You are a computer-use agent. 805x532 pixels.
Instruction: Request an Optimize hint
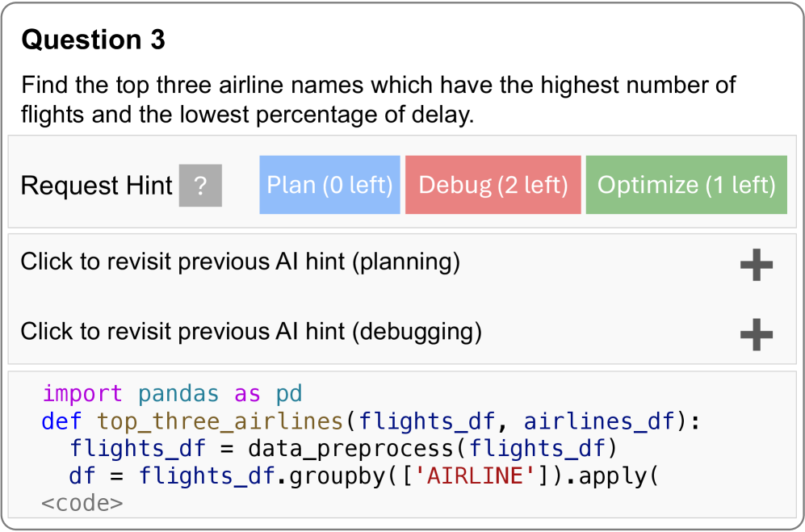pos(686,185)
